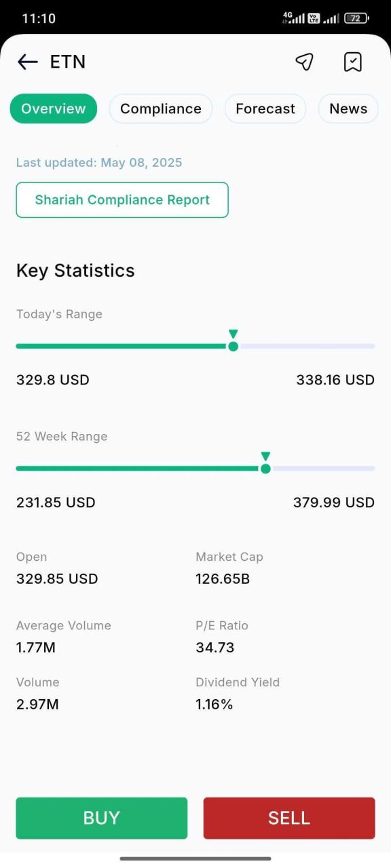Screen dimensions: 391x868
Task: Tap the Last updated date text
Action: tap(99, 163)
